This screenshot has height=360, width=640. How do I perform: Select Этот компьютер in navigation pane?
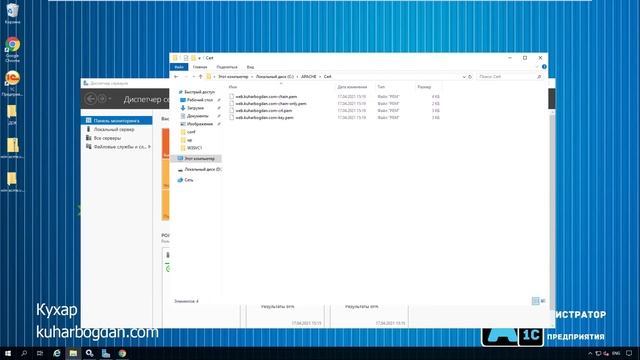point(196,158)
